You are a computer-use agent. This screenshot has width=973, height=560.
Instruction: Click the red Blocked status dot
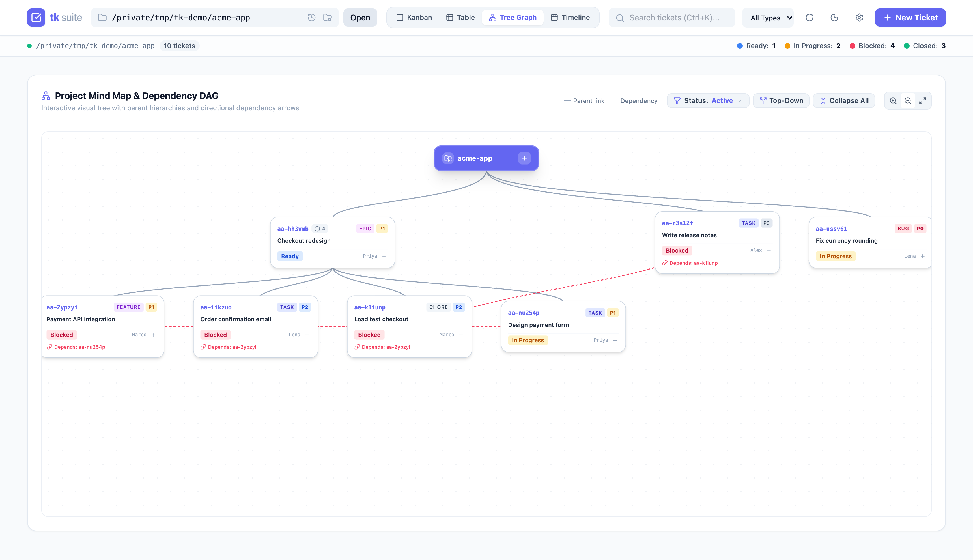point(852,46)
